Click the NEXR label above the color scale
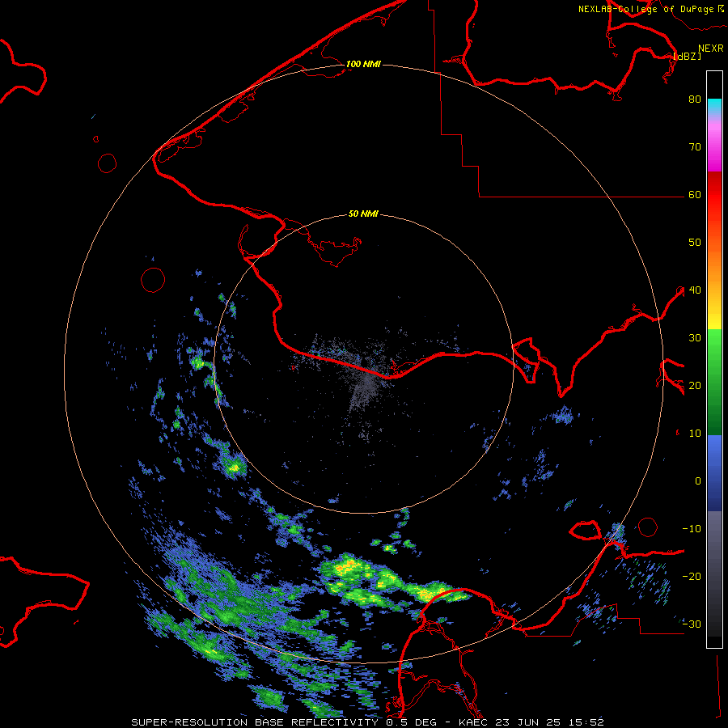The width and height of the screenshot is (728, 728). [711, 49]
